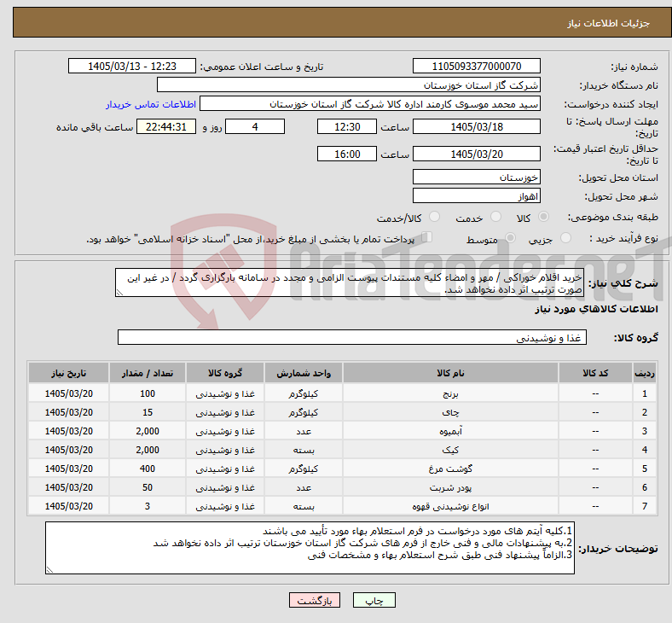
Task: Click the need date in the برنج row
Action: 68,393
